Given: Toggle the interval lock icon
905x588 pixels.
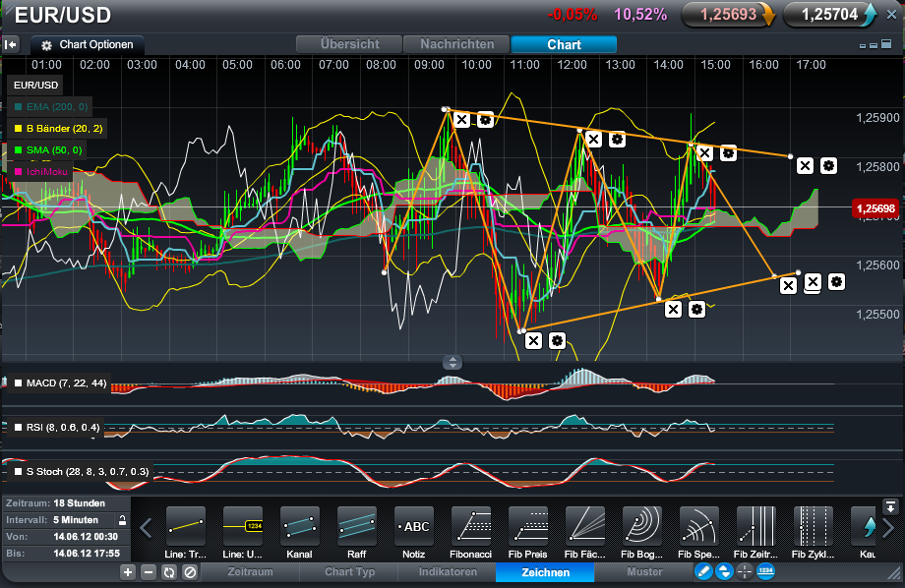Looking at the screenshot, I should [x=122, y=520].
